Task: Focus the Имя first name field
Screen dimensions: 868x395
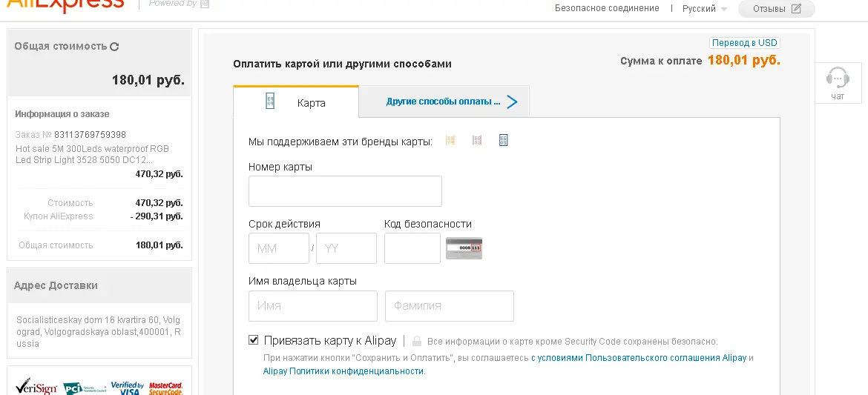Action: [313, 306]
